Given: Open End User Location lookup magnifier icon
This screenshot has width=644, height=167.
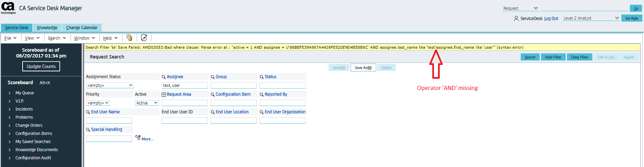Looking at the screenshot, I should click(x=212, y=112).
